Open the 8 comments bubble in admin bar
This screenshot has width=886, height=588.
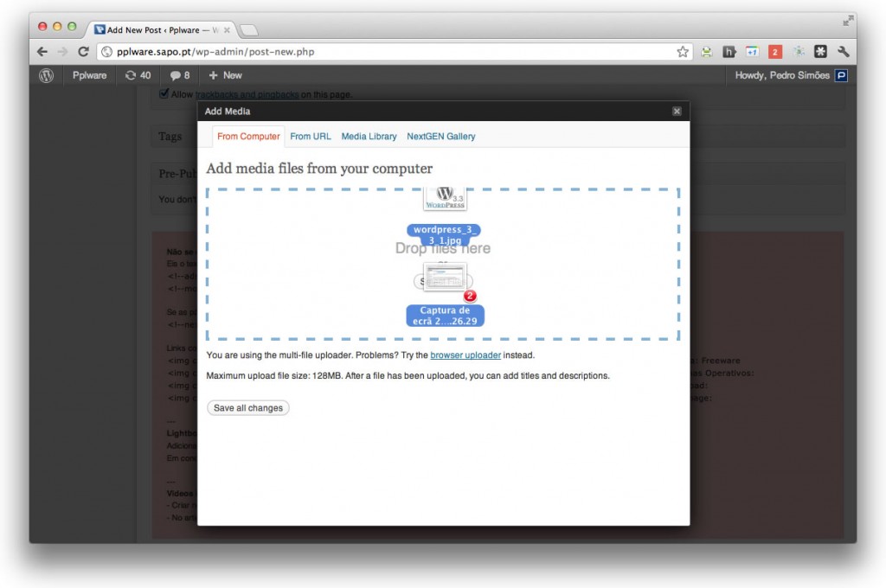click(x=180, y=75)
